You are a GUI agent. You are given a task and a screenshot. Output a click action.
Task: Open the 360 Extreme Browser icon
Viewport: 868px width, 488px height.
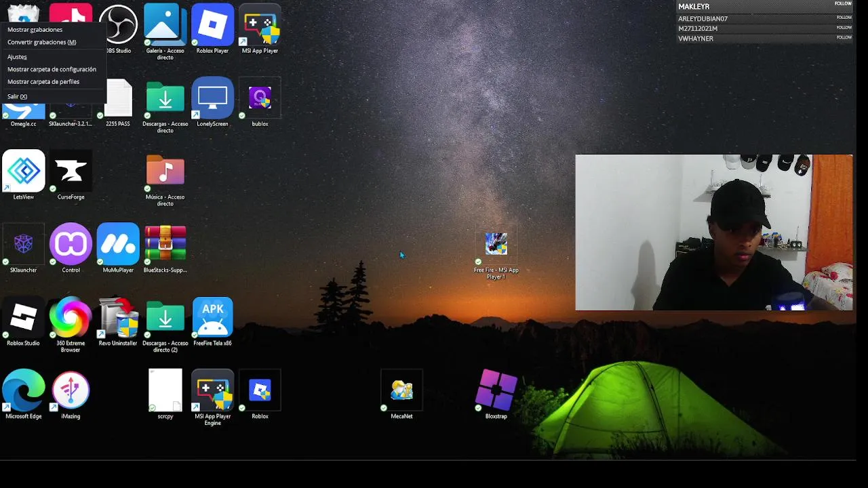coord(71,318)
